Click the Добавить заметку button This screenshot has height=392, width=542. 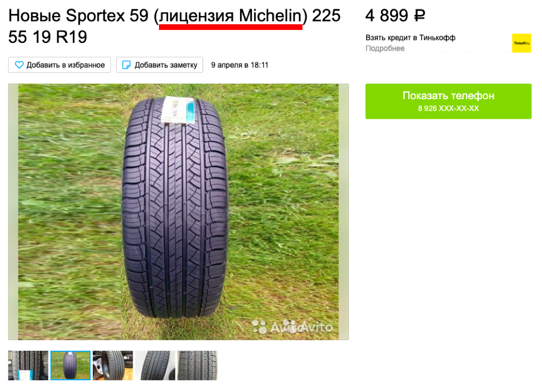click(160, 65)
